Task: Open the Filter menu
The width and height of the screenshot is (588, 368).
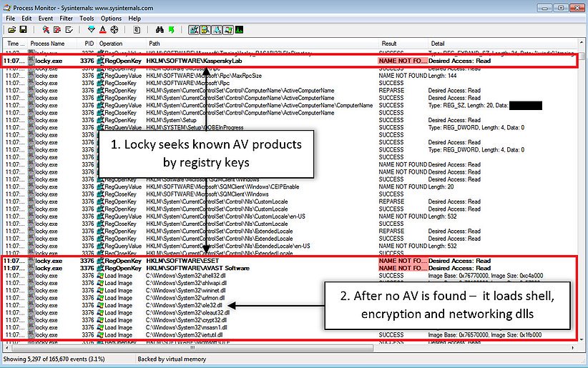Action: click(x=66, y=19)
